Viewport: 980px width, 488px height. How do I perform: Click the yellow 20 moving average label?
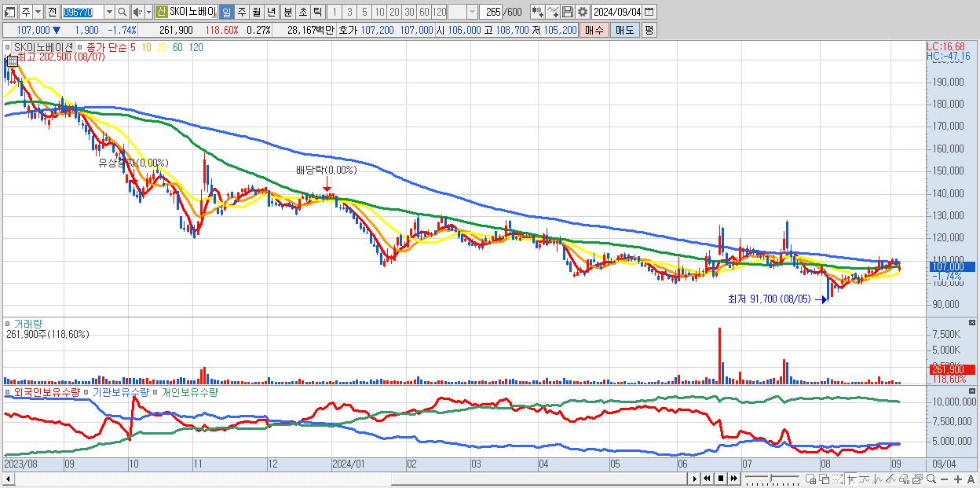click(161, 47)
